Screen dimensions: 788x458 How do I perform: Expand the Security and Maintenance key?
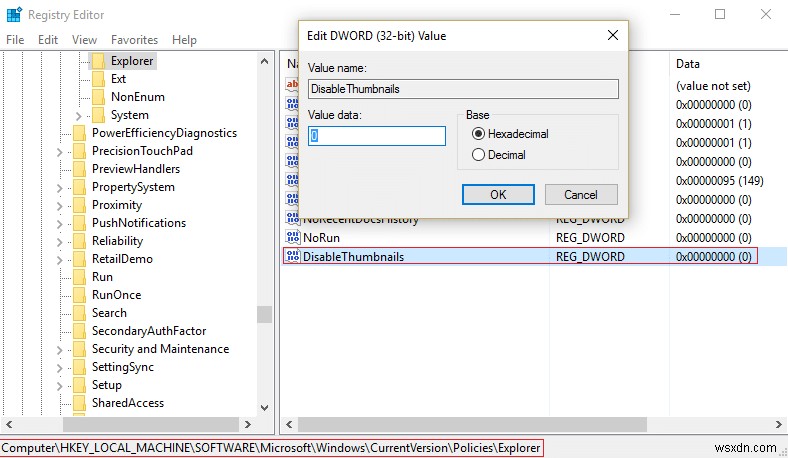point(59,350)
